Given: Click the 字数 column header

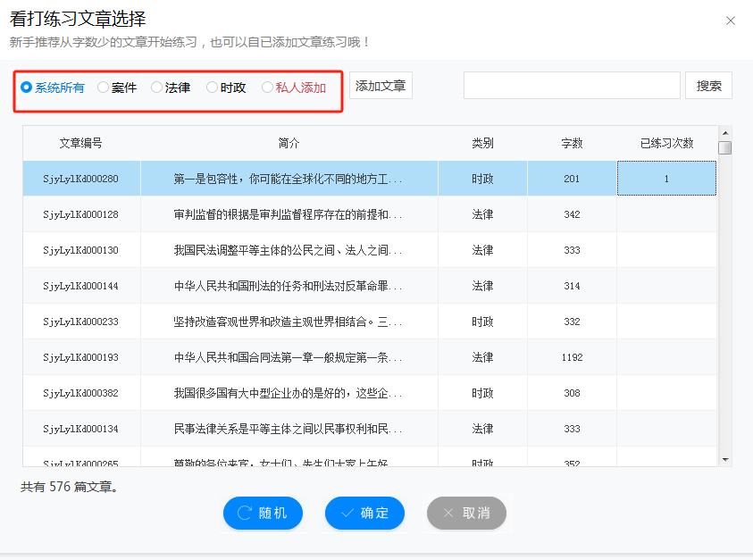Looking at the screenshot, I should click(572, 143).
